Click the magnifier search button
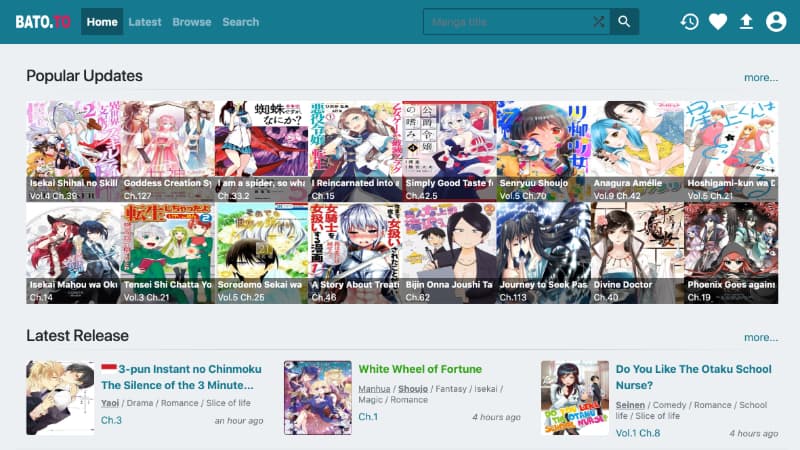800x450 pixels. click(x=624, y=21)
